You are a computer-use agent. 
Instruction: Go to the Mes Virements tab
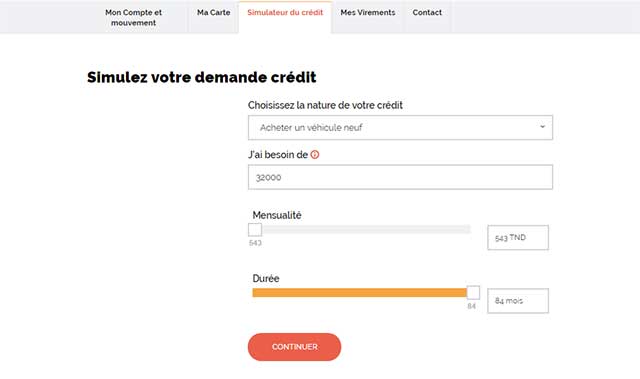click(x=368, y=13)
